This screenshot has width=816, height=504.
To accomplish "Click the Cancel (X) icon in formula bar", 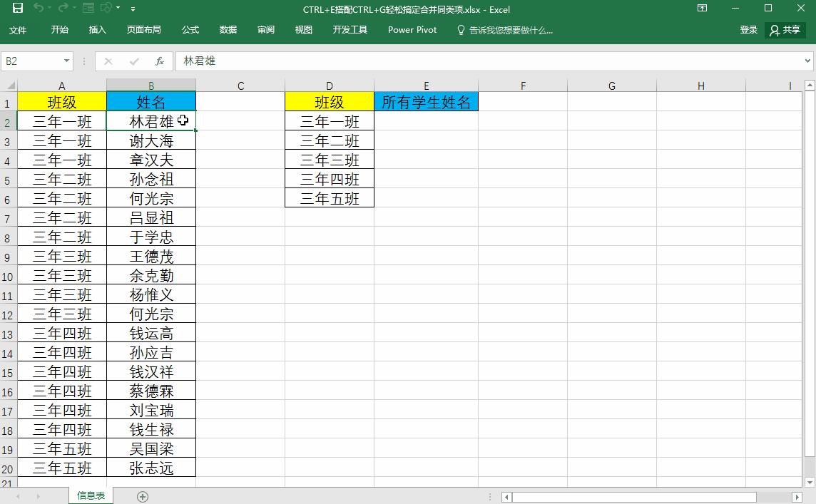I will 107,61.
